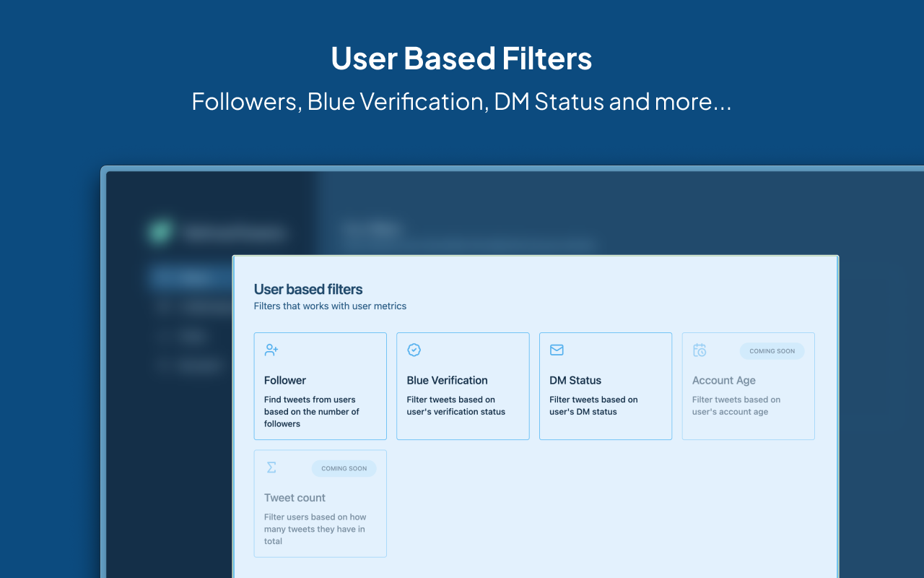Click the add-follower person icon on Follower card
The width and height of the screenshot is (924, 578).
tap(271, 350)
